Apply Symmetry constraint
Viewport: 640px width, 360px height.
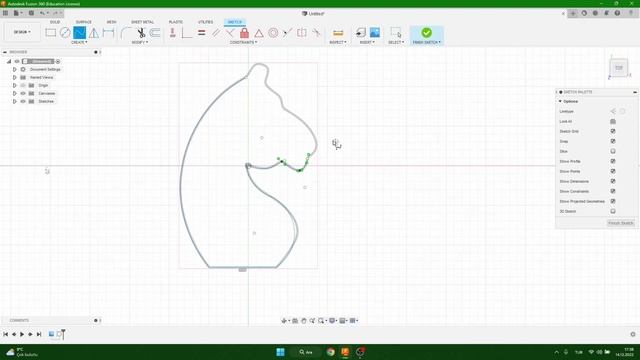pyautogui.click(x=302, y=33)
